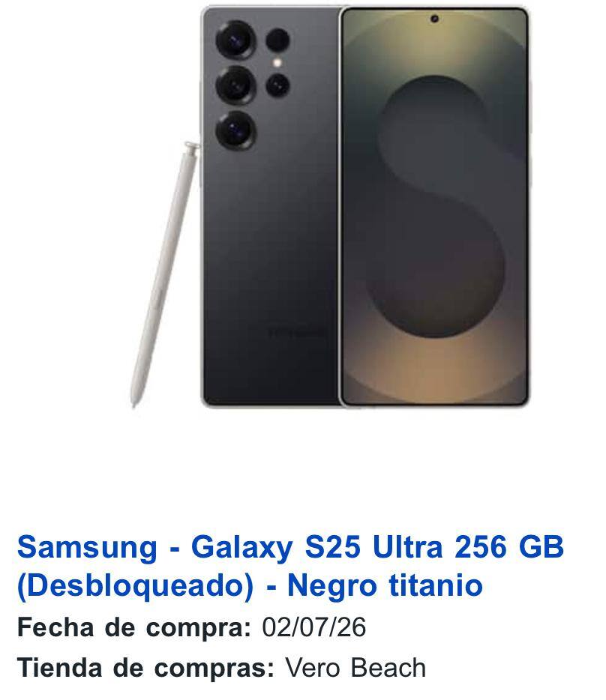Click the bottom large rear camera lens
The image size is (606, 700).
point(235,130)
